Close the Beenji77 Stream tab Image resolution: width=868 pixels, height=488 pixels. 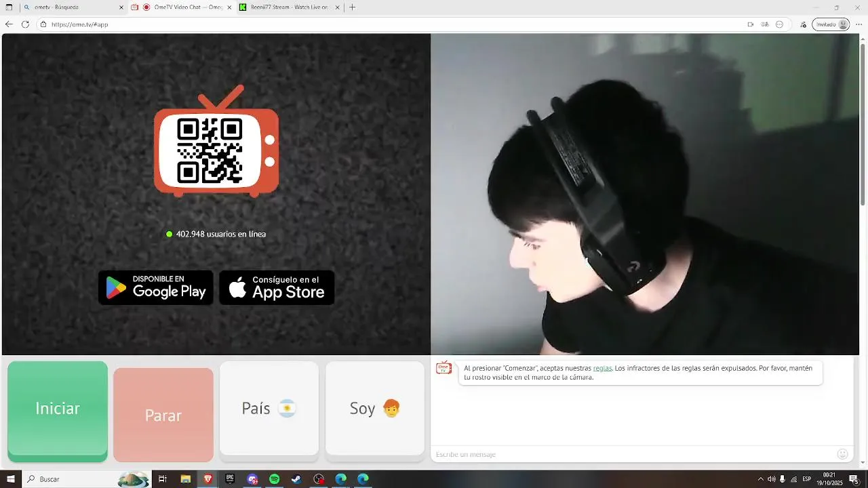(337, 7)
